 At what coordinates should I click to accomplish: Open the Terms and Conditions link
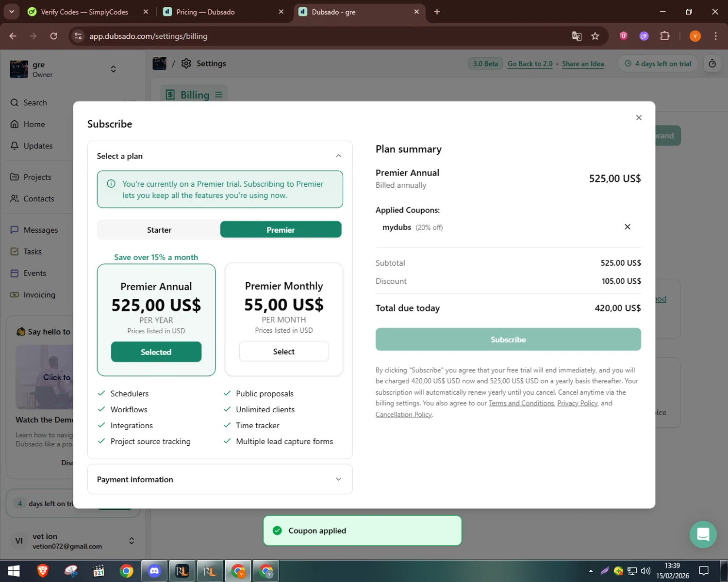521,404
